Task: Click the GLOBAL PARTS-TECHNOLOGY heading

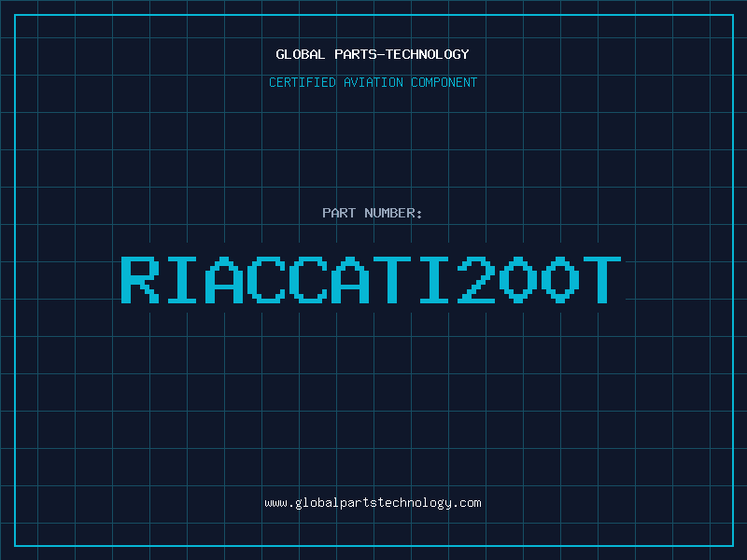Action: (x=373, y=54)
